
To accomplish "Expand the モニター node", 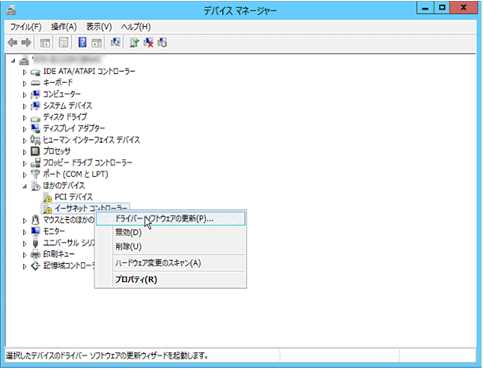I will click(x=24, y=232).
